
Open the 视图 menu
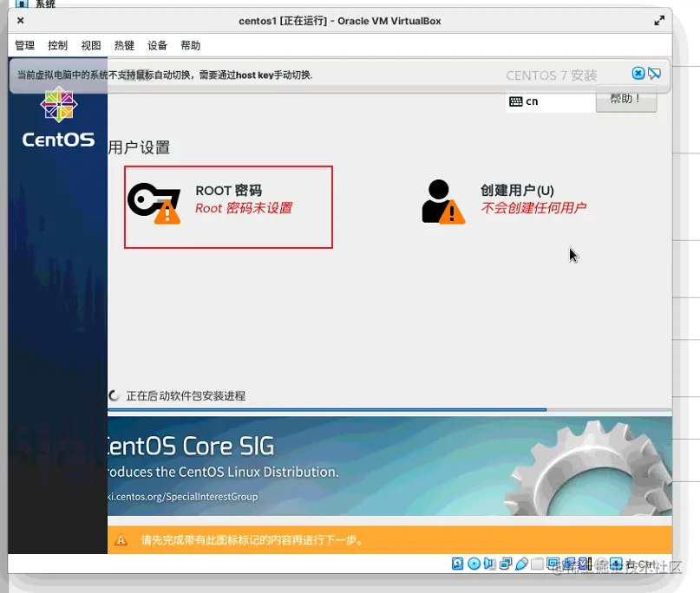point(90,45)
